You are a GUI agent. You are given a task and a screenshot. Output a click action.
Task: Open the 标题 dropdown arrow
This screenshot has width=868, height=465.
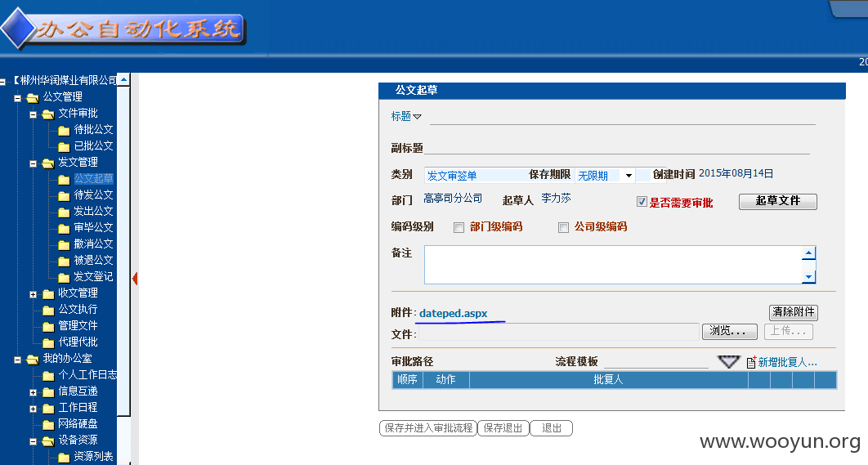[x=418, y=117]
